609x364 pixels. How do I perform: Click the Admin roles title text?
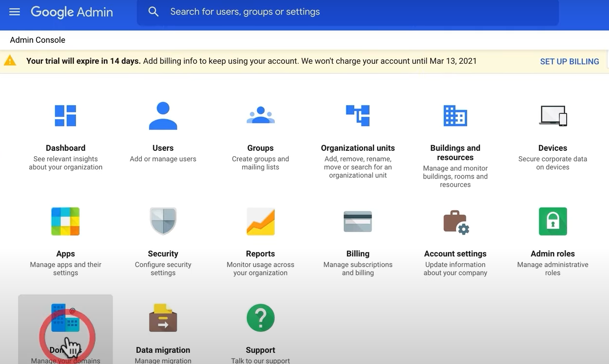click(553, 254)
